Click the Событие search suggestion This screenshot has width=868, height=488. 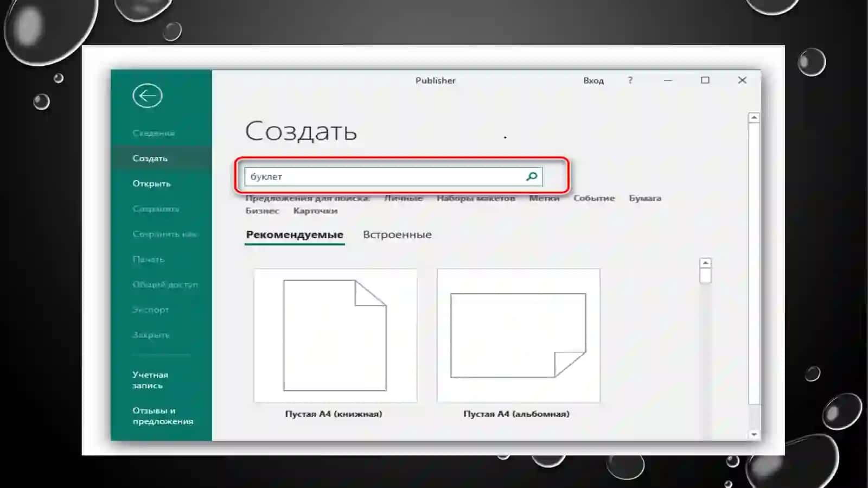(594, 198)
